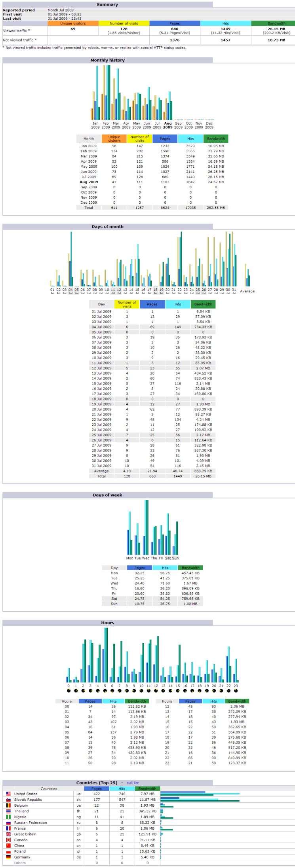This screenshot has width=295, height=868.
Task: Click the Average label beside Days of month chart
Action: coord(247,291)
